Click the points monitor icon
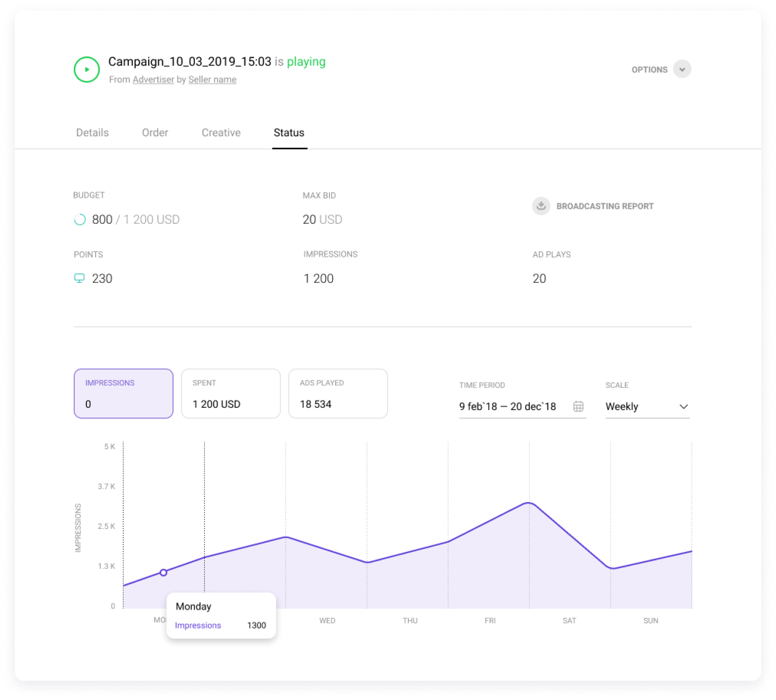 80,278
